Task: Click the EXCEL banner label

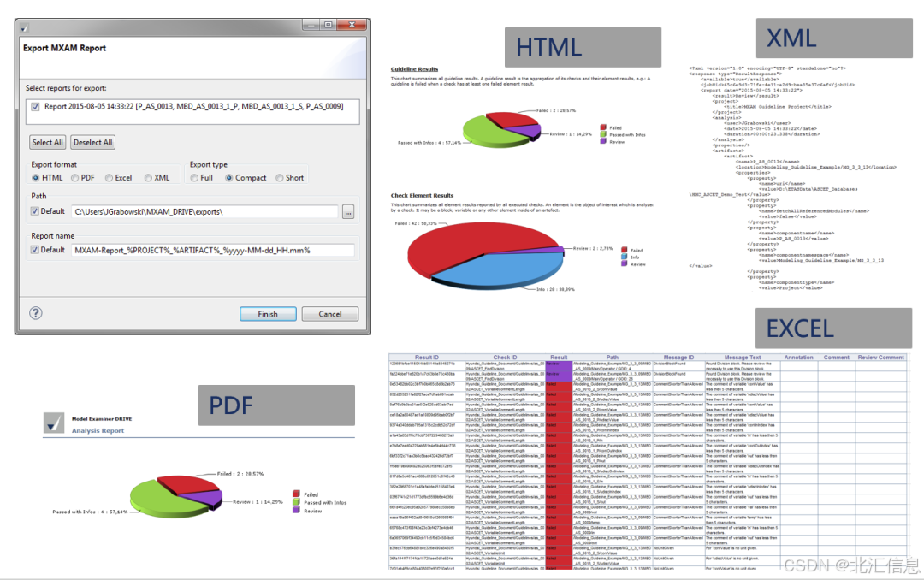Action: pos(833,328)
